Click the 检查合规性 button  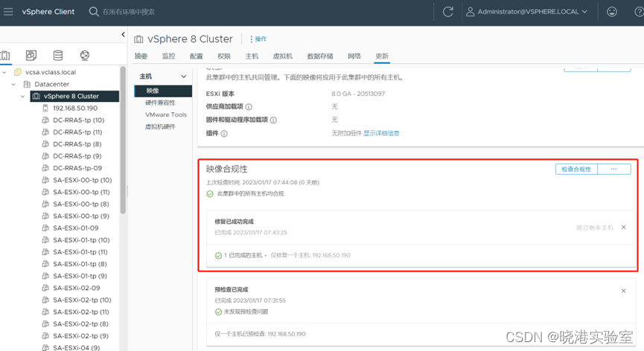click(576, 169)
